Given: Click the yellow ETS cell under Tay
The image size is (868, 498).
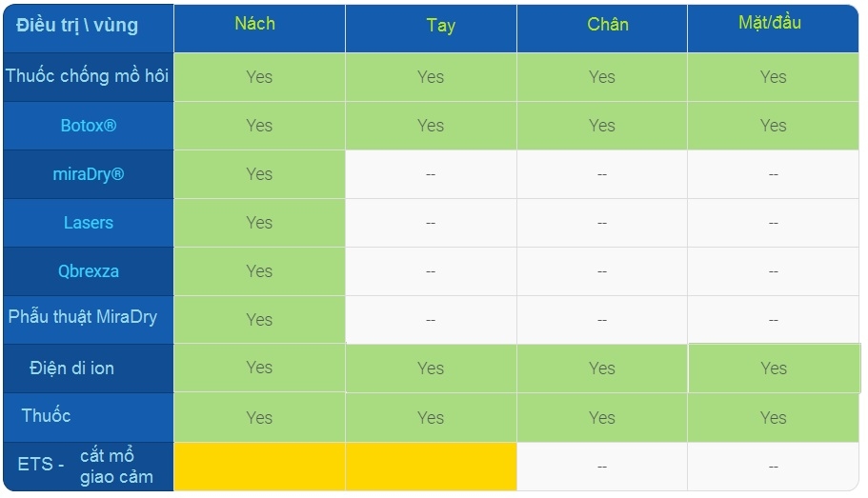Looking at the screenshot, I should [432, 467].
